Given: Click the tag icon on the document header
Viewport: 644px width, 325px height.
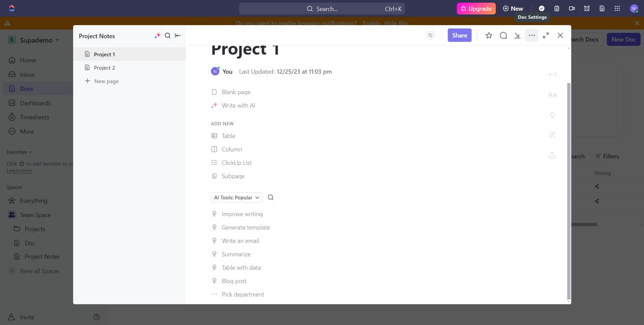Looking at the screenshot, I should coord(430,35).
